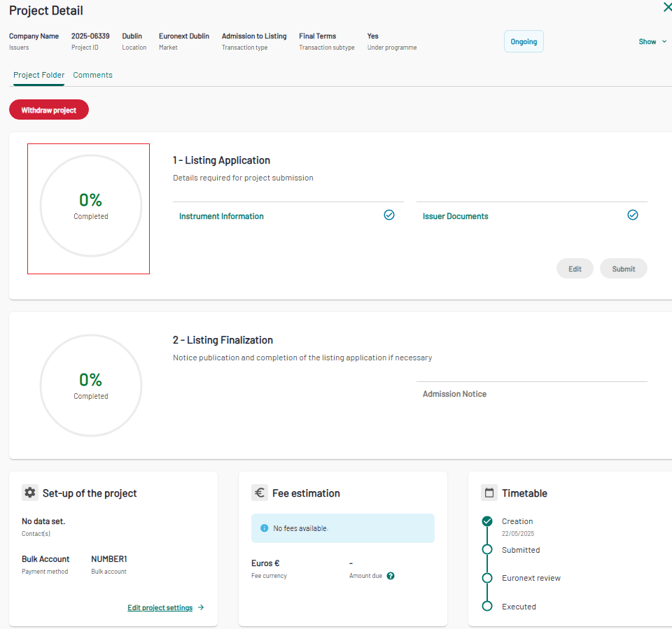The height and width of the screenshot is (629, 672).
Task: Click the Listing Application 0% progress circle
Action: 90,207
